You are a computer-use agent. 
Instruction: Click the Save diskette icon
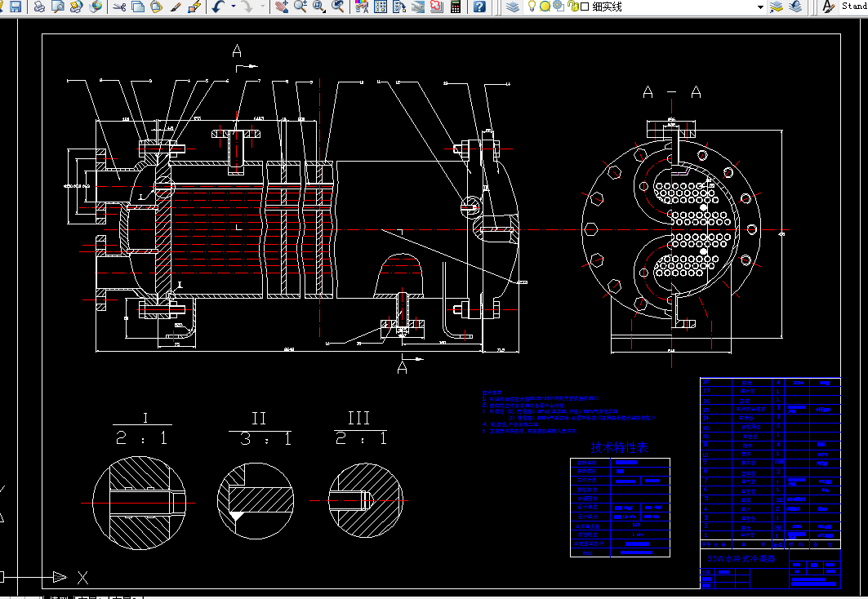click(x=15, y=7)
